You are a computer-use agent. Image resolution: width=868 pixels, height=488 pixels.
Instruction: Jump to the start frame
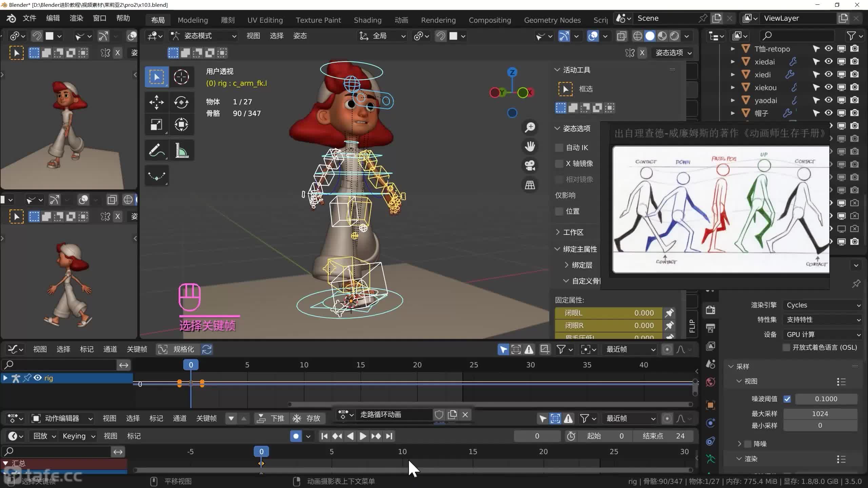324,436
